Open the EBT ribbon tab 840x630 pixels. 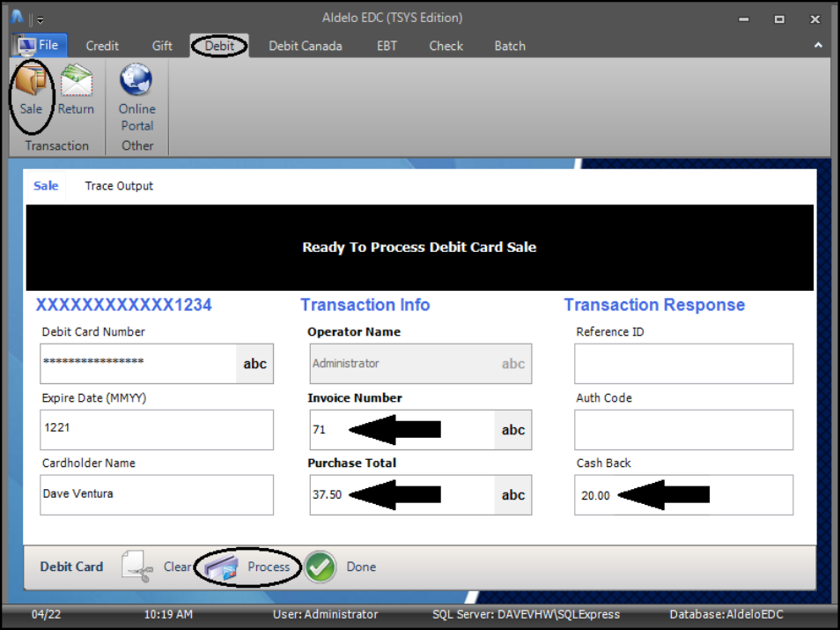387,46
